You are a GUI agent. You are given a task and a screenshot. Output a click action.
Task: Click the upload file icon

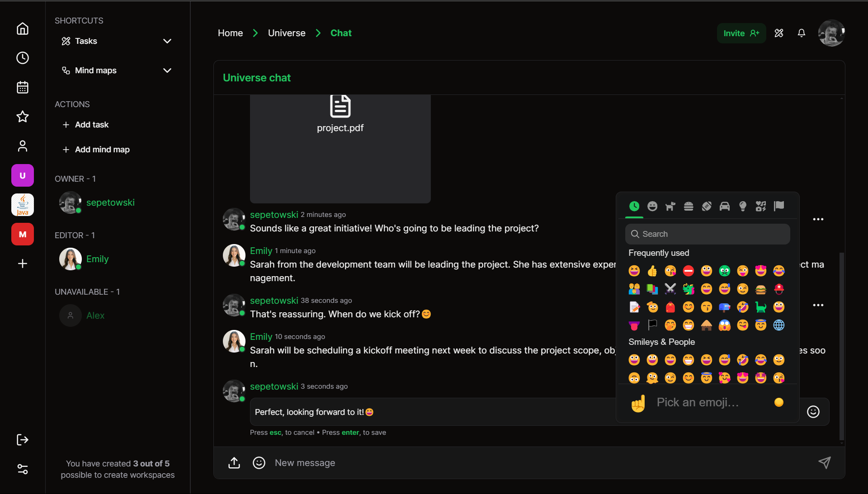pyautogui.click(x=234, y=463)
